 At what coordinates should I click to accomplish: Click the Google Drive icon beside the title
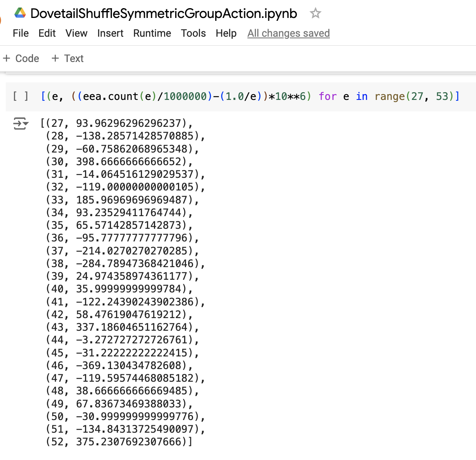(x=20, y=13)
